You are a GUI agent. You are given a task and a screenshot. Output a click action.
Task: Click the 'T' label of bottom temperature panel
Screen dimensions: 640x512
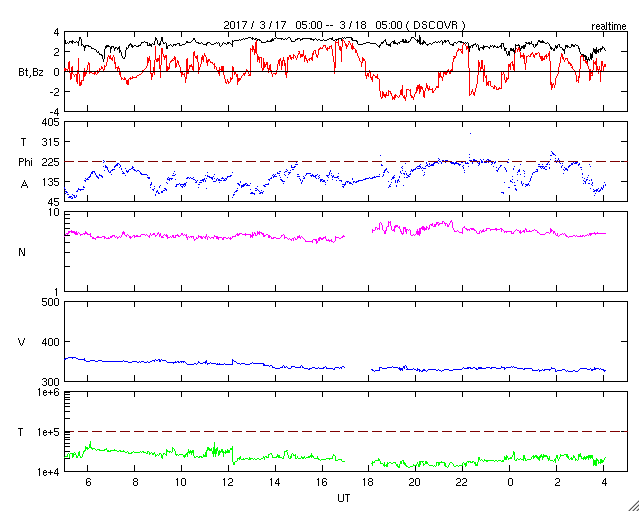coord(21,432)
